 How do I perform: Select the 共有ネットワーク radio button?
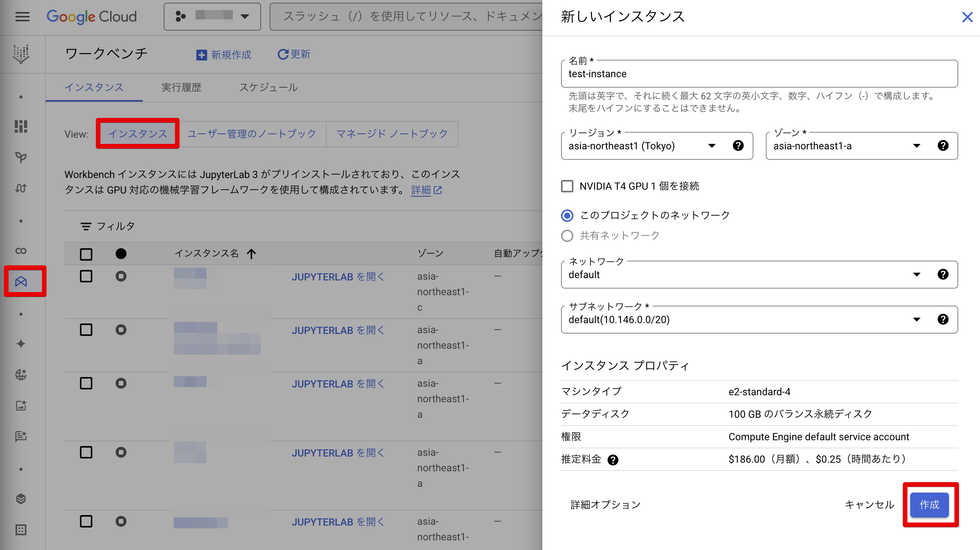click(567, 236)
